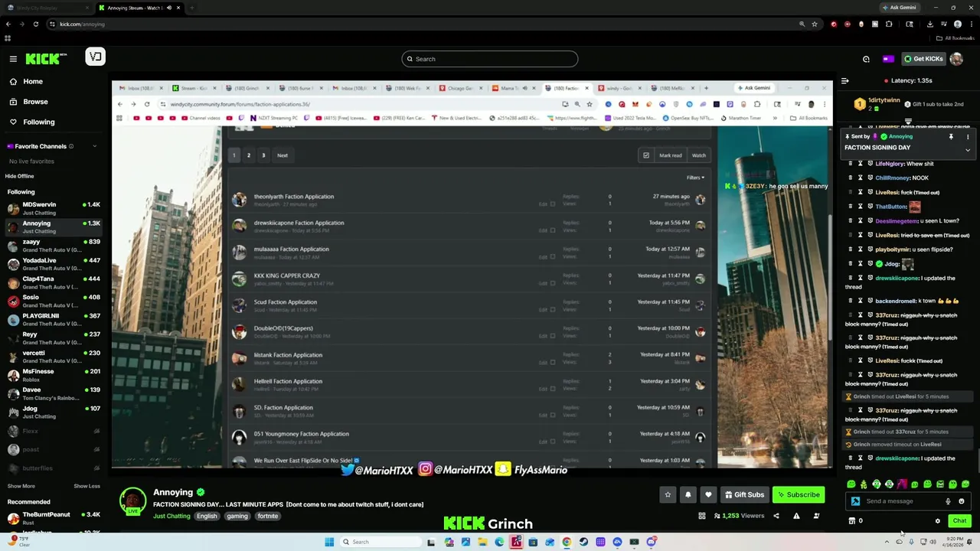The image size is (980, 551).
Task: Click Show Less in Following list
Action: coord(87,486)
